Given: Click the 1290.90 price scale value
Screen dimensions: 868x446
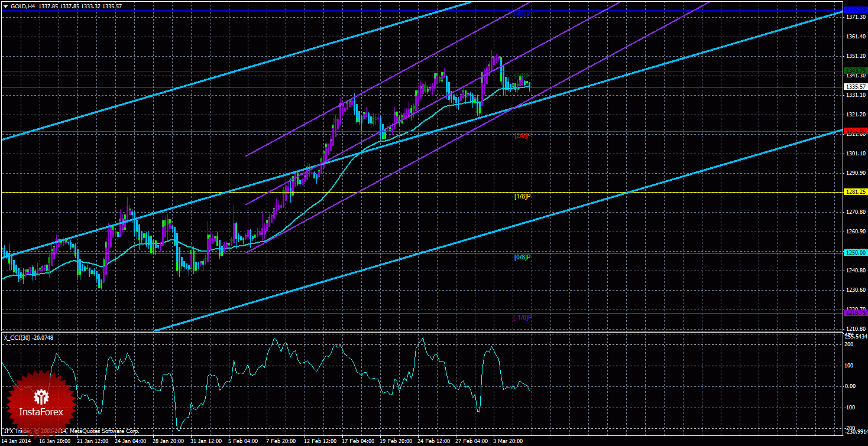Looking at the screenshot, I should 856,173.
